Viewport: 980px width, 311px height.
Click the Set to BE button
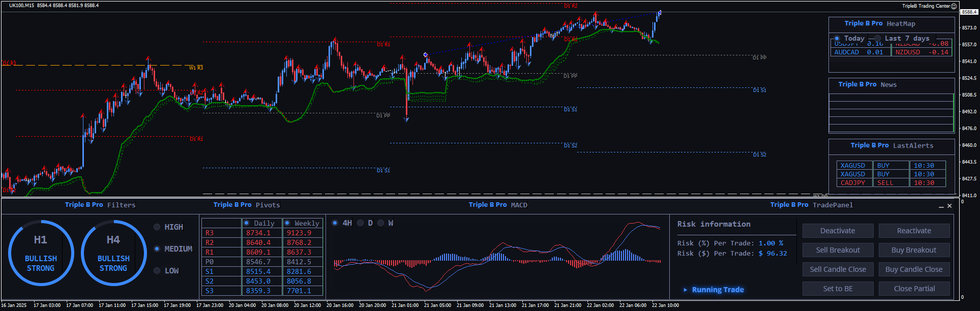click(838, 289)
